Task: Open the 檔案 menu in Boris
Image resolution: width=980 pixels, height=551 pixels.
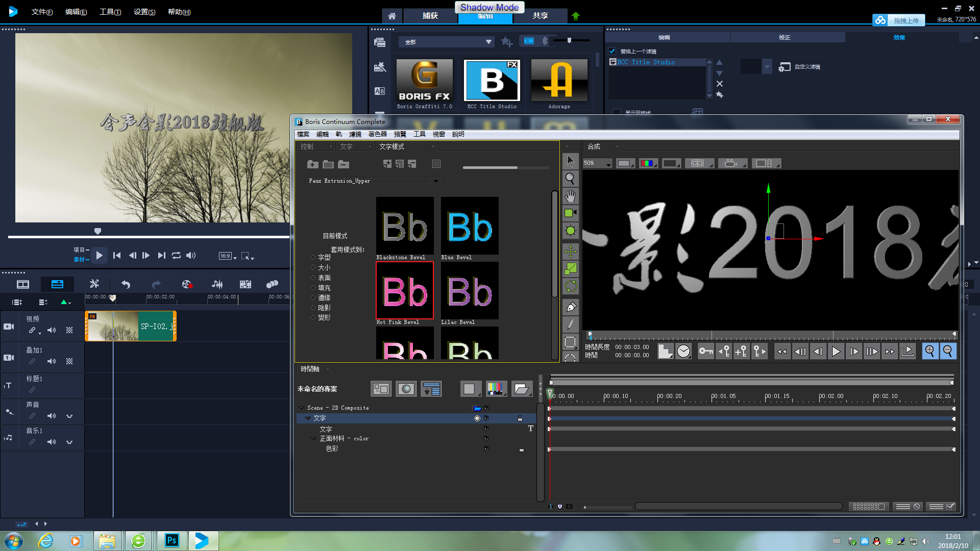Action: pos(303,134)
